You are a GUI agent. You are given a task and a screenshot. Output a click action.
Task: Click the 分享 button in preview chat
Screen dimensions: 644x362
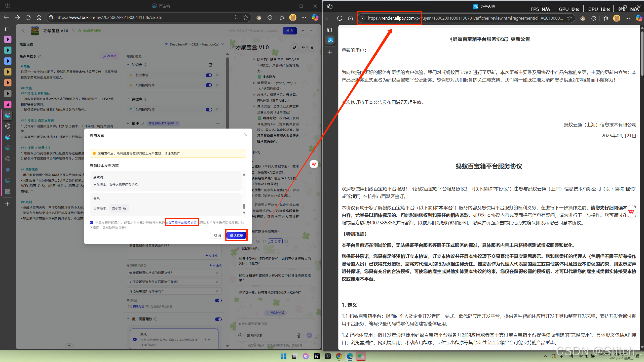point(275,241)
